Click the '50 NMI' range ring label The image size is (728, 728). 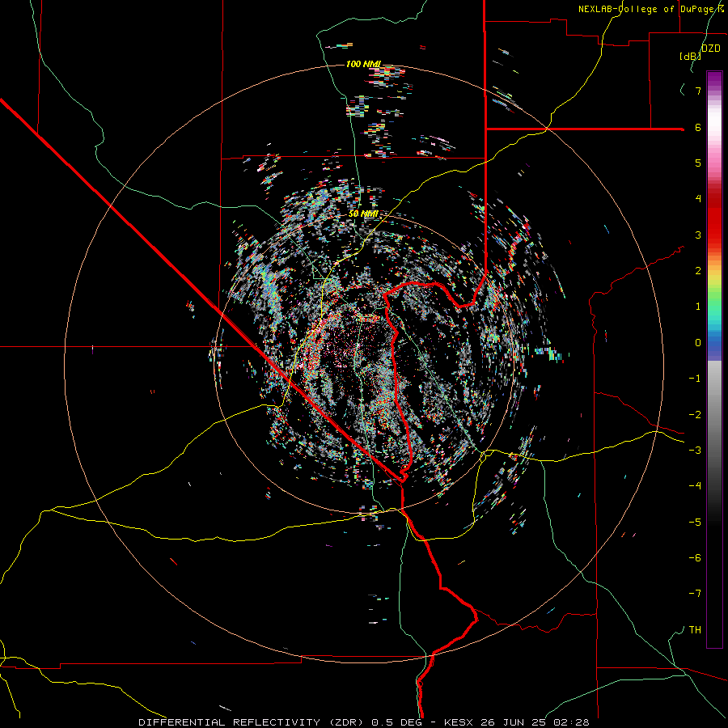tap(363, 214)
